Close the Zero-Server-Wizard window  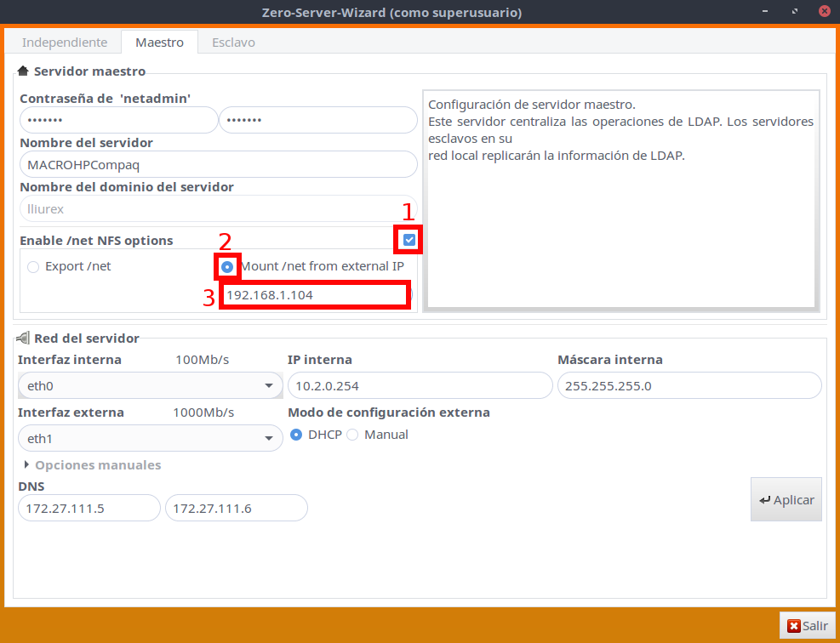pyautogui.click(x=823, y=13)
